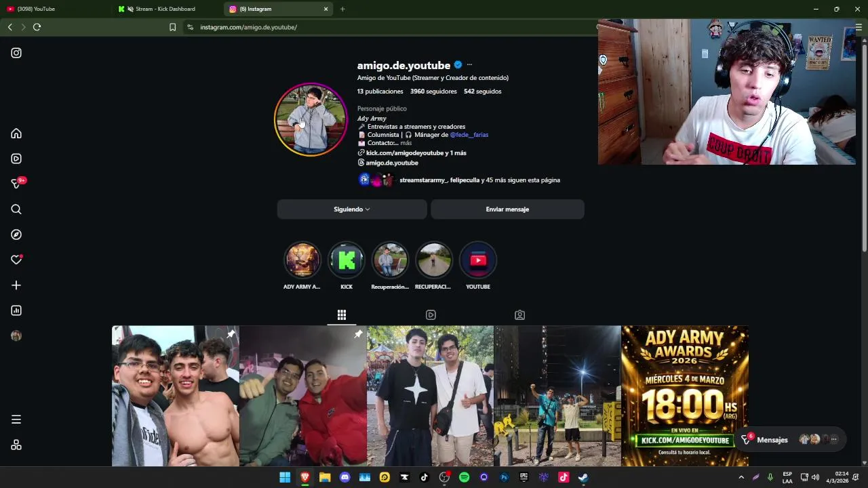Click the browser back arrow
The height and width of the screenshot is (488, 868).
(x=9, y=27)
